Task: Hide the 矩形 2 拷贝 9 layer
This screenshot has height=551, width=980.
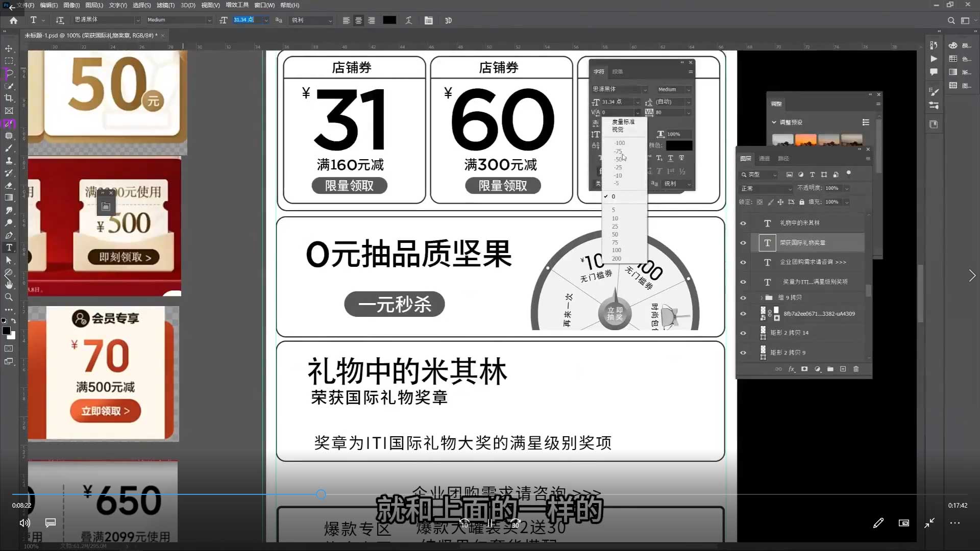Action: tap(743, 353)
